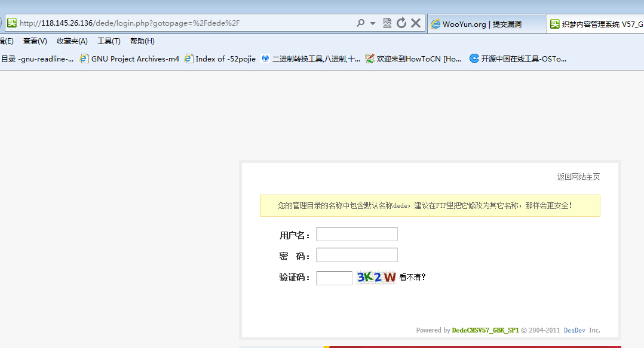Open the 欢迎来到HowToCN bookmark
Screen dimensions: 644x348
pos(413,58)
